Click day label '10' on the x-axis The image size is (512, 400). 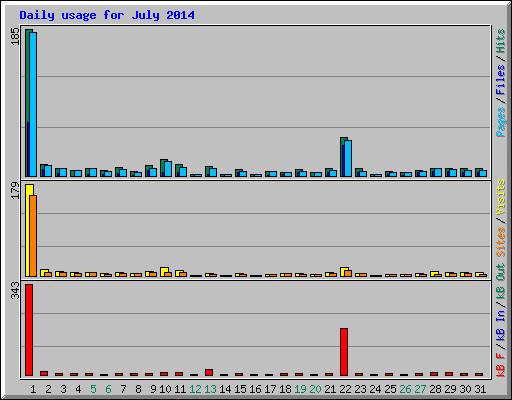point(165,389)
